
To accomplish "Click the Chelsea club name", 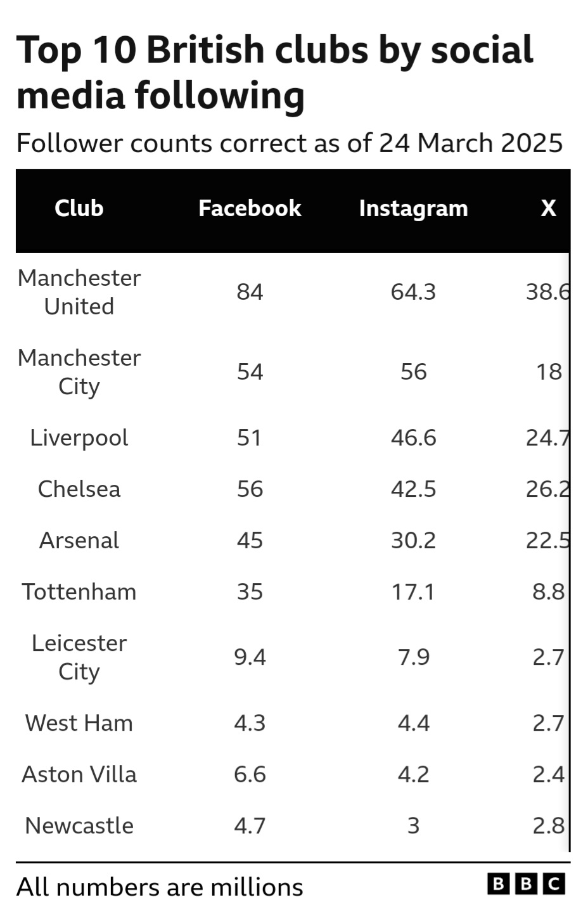I will (79, 489).
